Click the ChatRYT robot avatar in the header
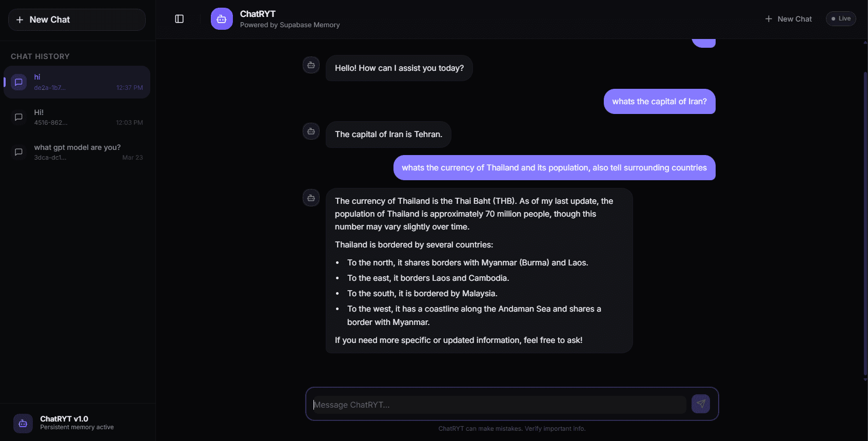Screen dimensions: 868x441 (221, 18)
